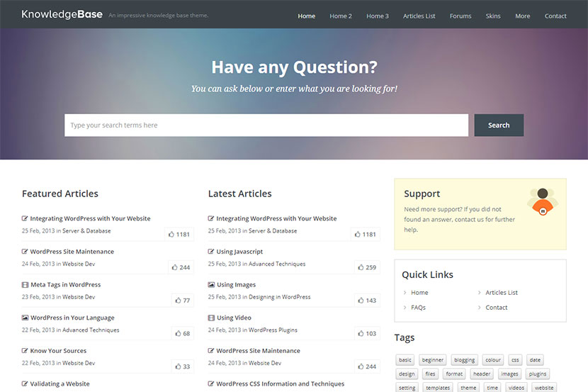
Task: Click the film icon beside Meta Tags in WordPress
Action: pos(25,285)
